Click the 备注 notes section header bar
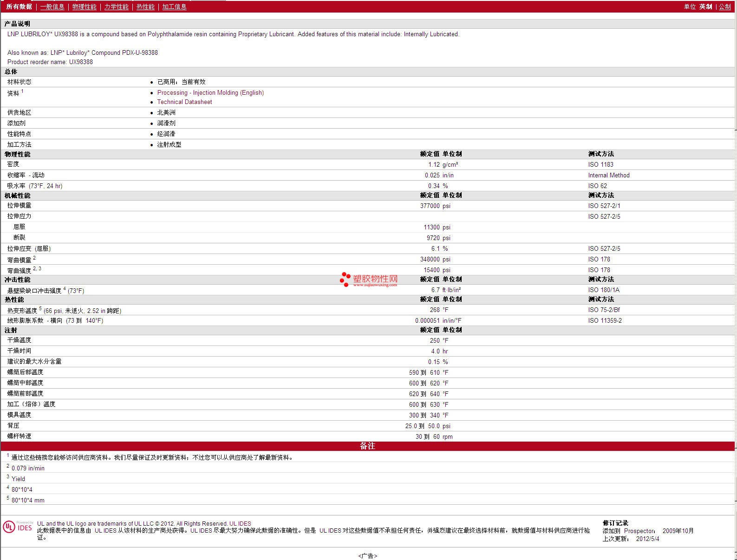 (x=367, y=446)
